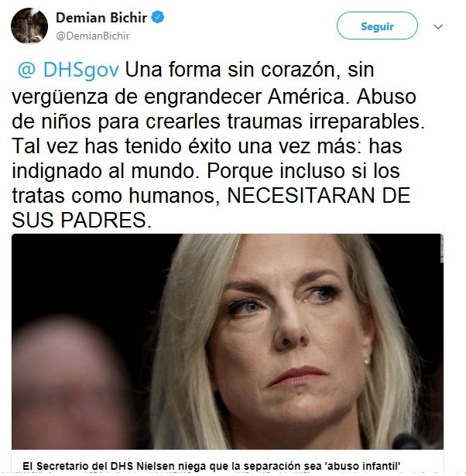
Task: Click the tweet text 'NECESITARAN DE SUS PADRES'
Action: click(x=211, y=207)
